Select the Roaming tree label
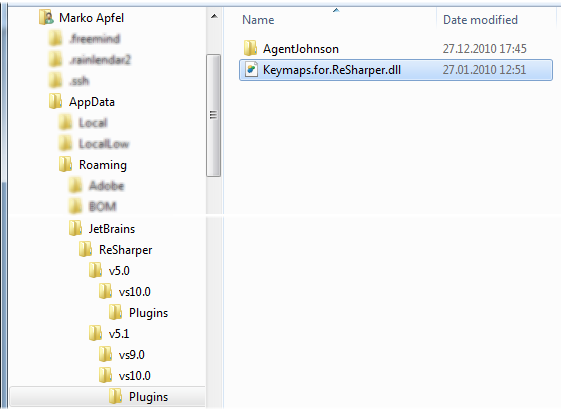The height and width of the screenshot is (418, 561). (103, 165)
